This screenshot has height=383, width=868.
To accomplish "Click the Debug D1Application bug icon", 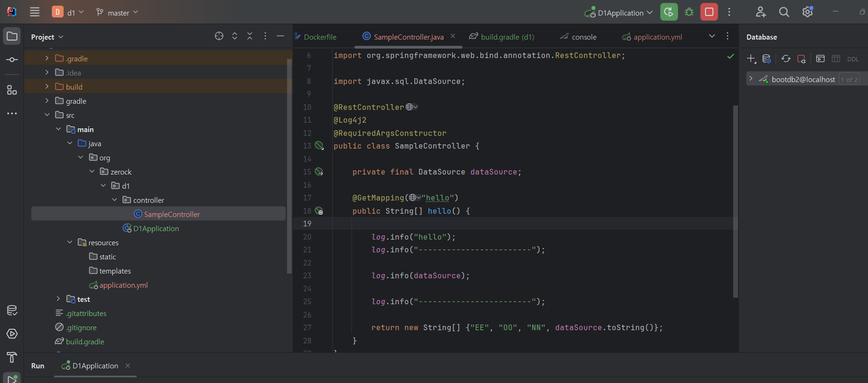I will [x=689, y=12].
